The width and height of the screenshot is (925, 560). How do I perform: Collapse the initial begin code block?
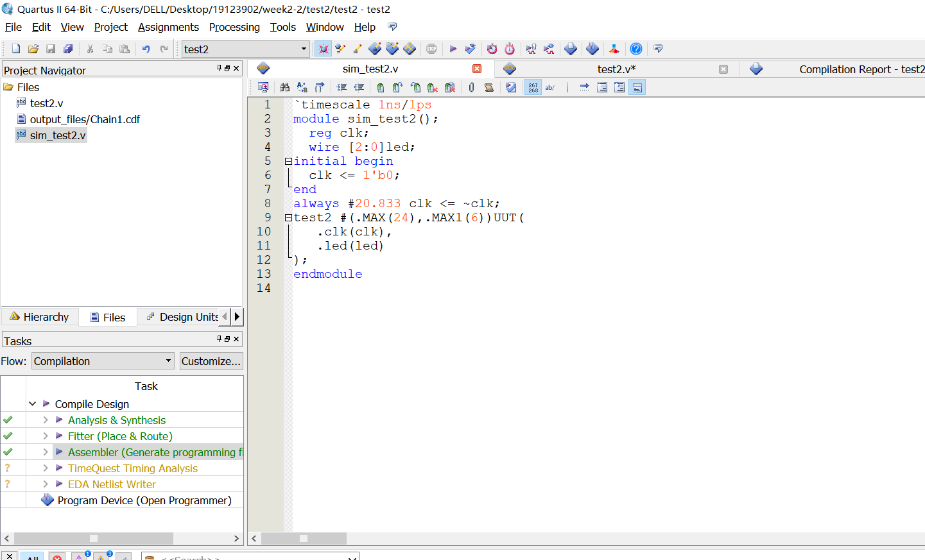[x=289, y=161]
